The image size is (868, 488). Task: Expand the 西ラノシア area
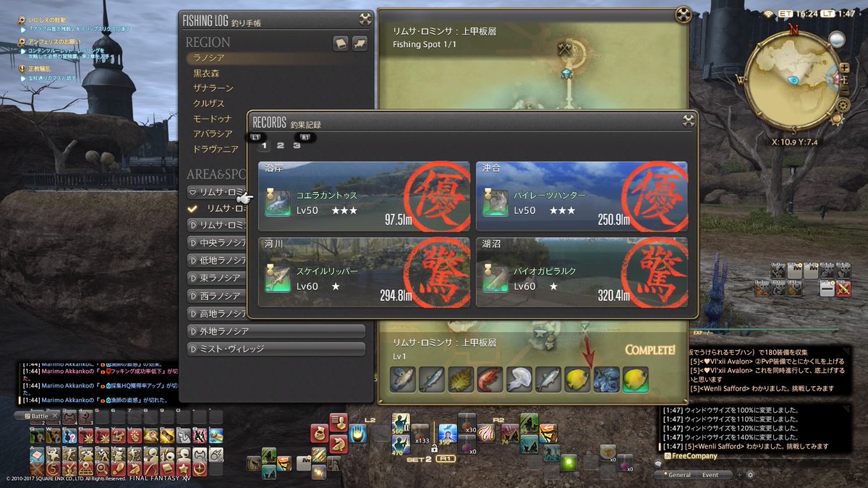tap(217, 296)
